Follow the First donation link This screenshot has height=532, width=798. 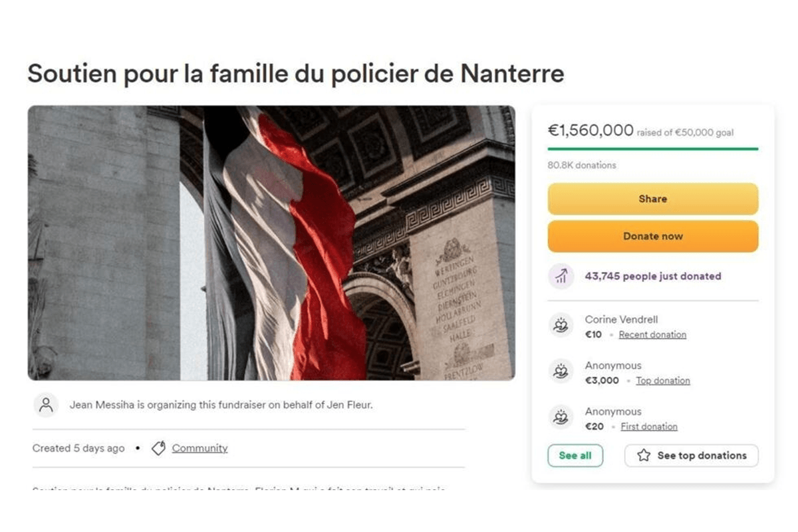pos(649,426)
